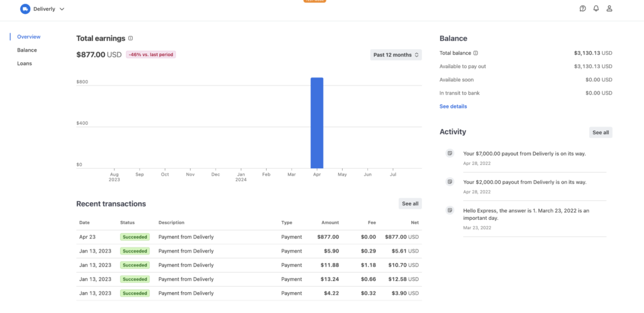Click the Deliverly logo icon
The height and width of the screenshot is (313, 644).
click(x=25, y=9)
